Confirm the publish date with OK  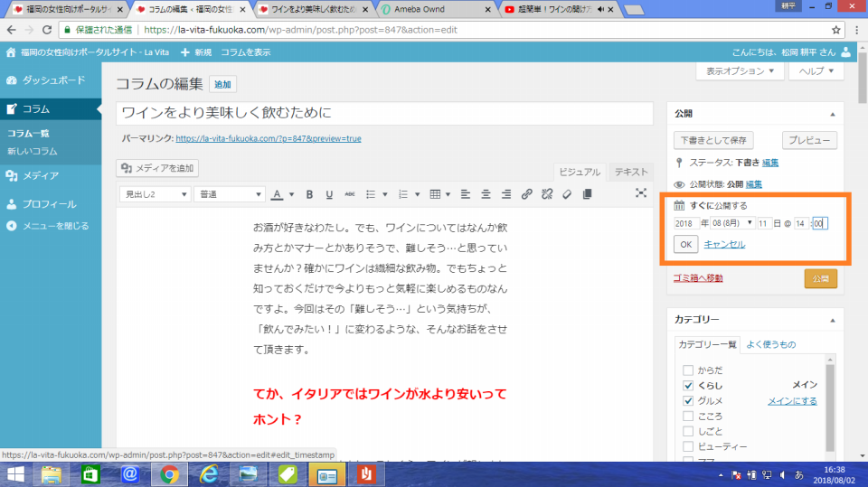tap(686, 244)
